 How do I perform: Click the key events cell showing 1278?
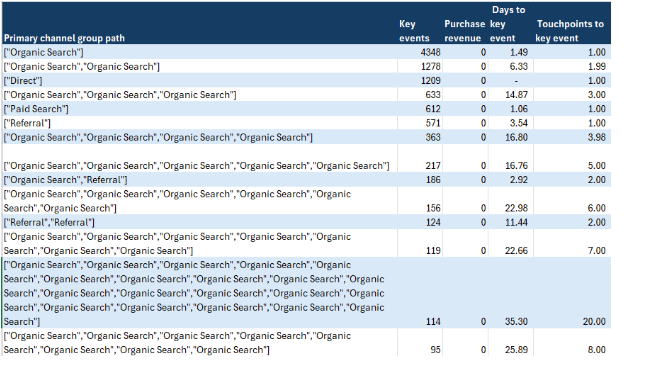tap(420, 66)
